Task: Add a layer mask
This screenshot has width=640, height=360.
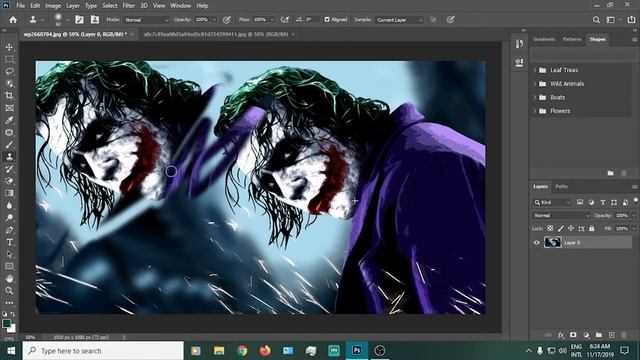Action: 573,335
